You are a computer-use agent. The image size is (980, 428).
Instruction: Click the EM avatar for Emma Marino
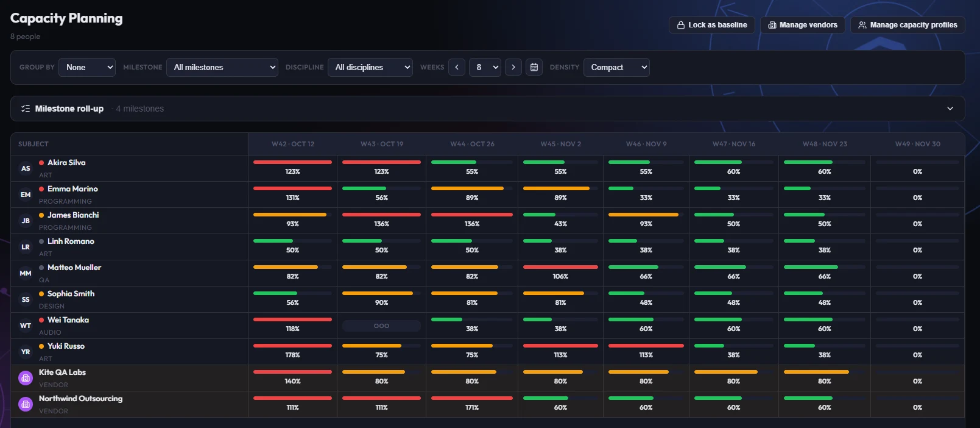point(26,194)
